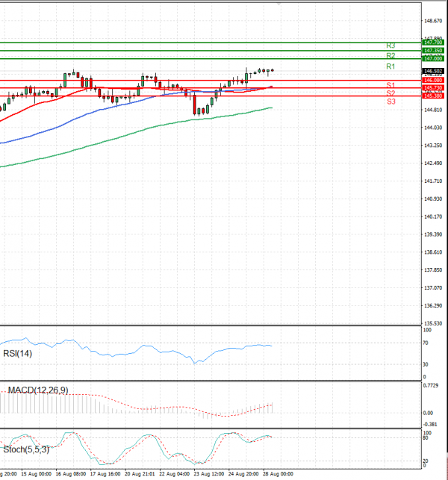Click the MACD 0.7729 scale value
The width and height of the screenshot is (448, 480).
pos(431,385)
